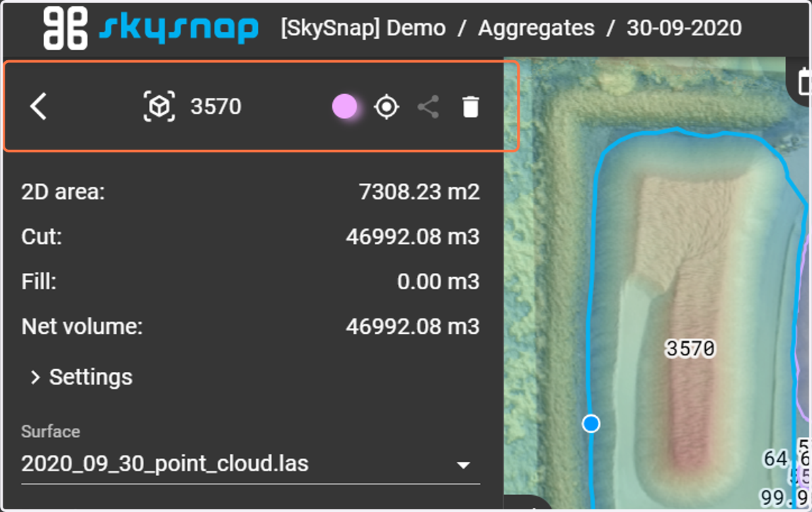Open the pink color swatch picker

(344, 107)
